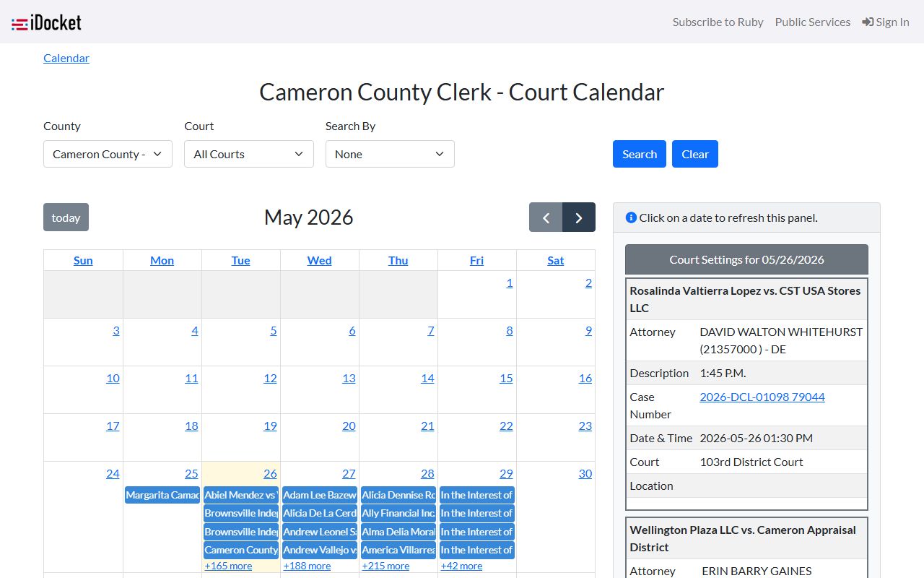The width and height of the screenshot is (924, 578).
Task: Open Public Services menu item
Action: pos(813,22)
